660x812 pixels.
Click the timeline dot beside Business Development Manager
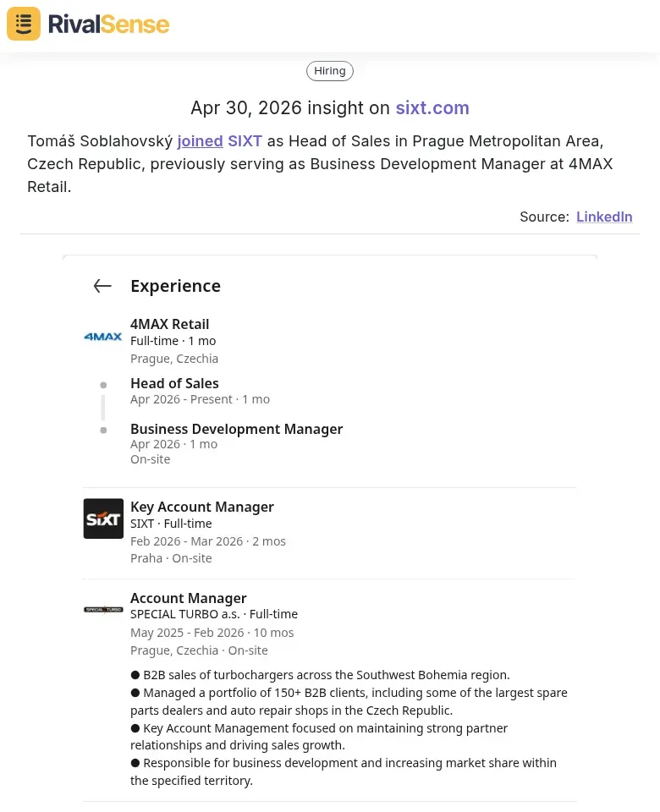[x=103, y=430]
